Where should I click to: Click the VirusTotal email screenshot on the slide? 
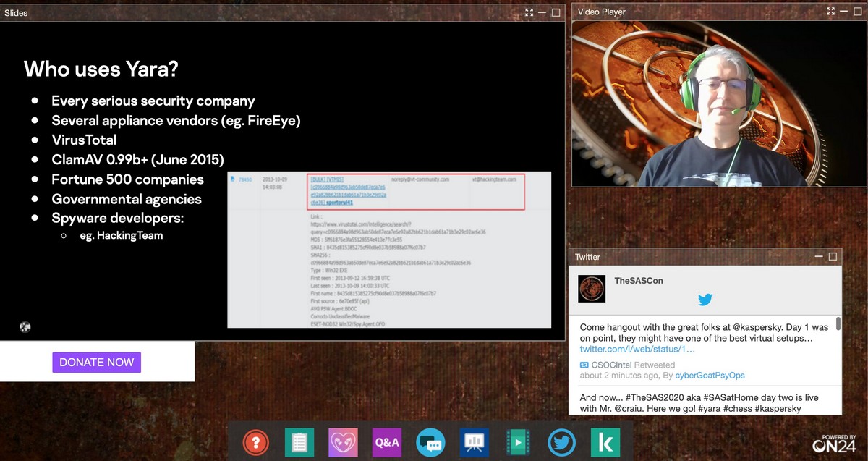pos(389,250)
